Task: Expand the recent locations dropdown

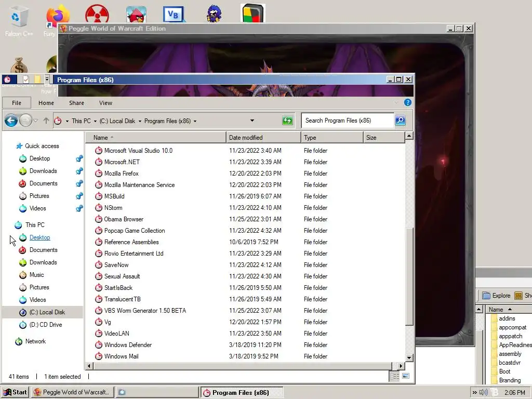Action: coord(36,121)
